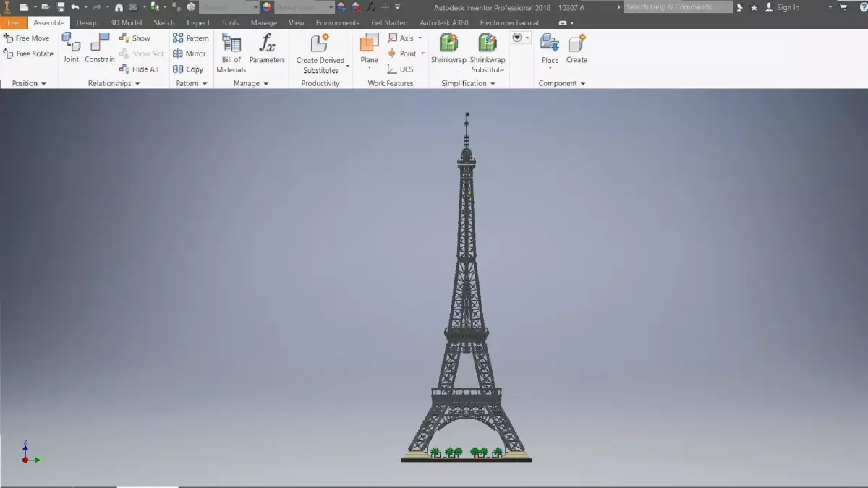Click Open folder icon in quick access
Image resolution: width=868 pixels, height=488 pixels.
(x=46, y=7)
